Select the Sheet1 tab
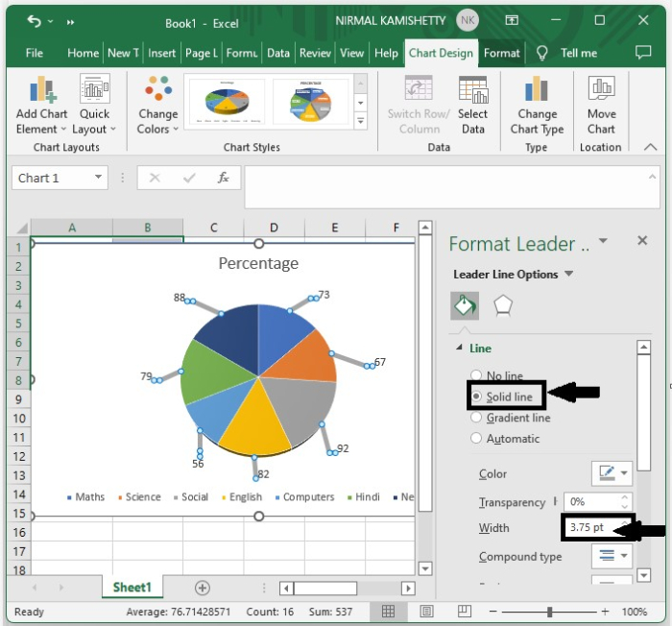672x626 pixels. pyautogui.click(x=132, y=588)
